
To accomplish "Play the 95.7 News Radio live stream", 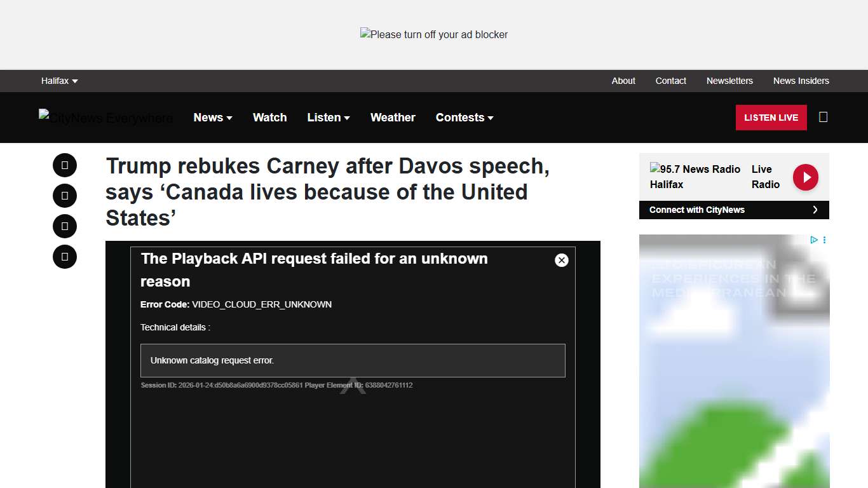I will tap(805, 177).
